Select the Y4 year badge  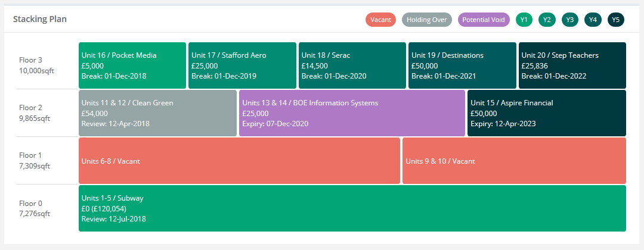593,20
